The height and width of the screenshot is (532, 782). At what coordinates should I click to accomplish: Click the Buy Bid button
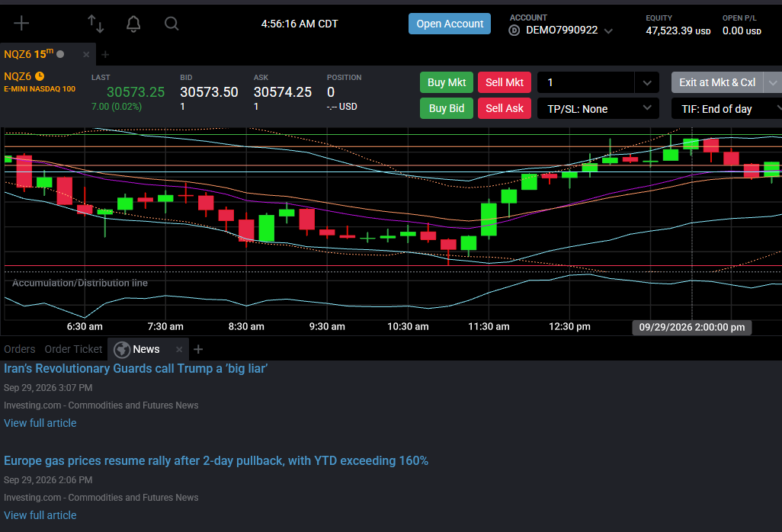coord(447,109)
